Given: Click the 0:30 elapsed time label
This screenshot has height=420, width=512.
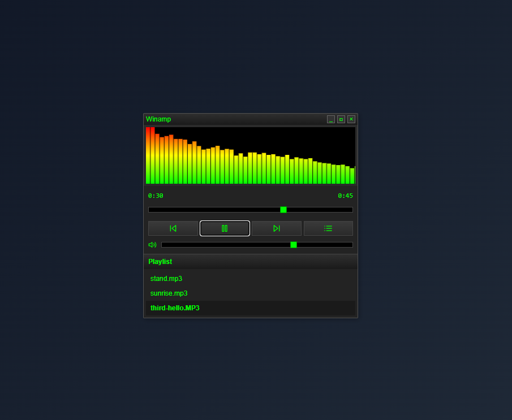Looking at the screenshot, I should 155,196.
